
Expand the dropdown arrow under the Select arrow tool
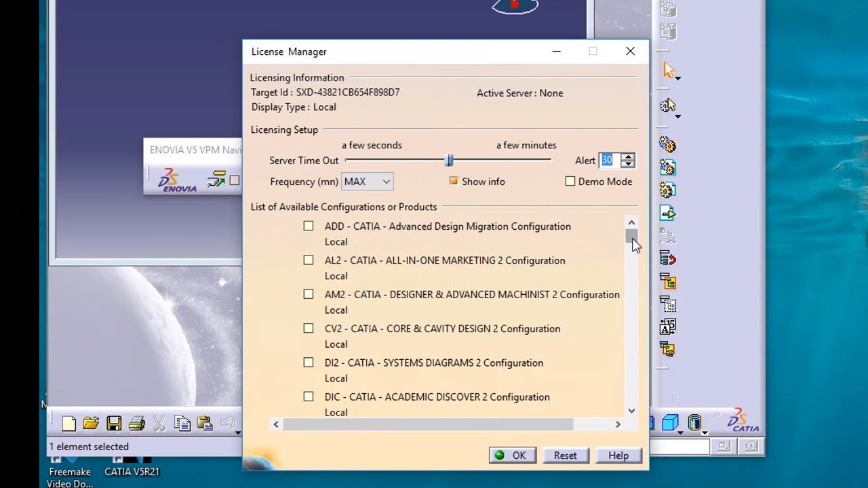[x=677, y=79]
